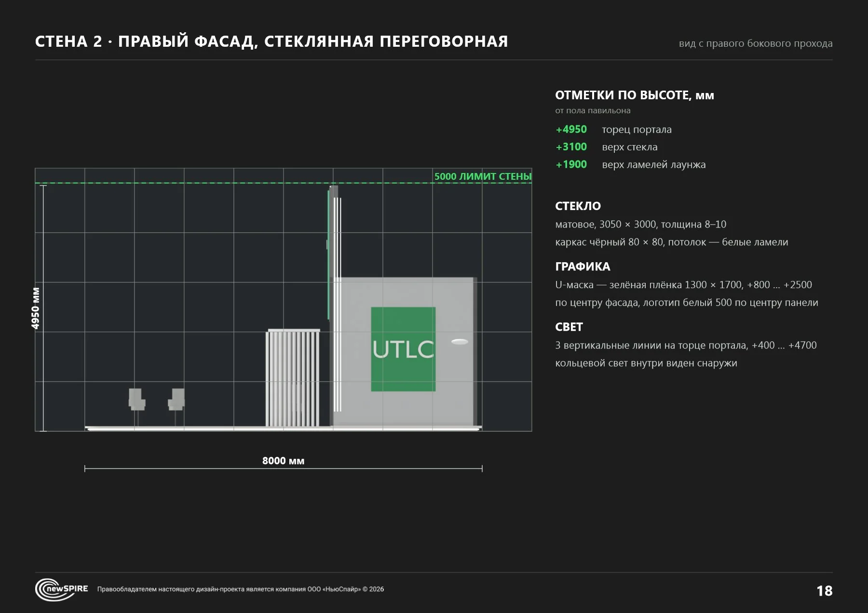Click the oval ring light on the glass wall
This screenshot has height=613, width=868.
(x=460, y=342)
